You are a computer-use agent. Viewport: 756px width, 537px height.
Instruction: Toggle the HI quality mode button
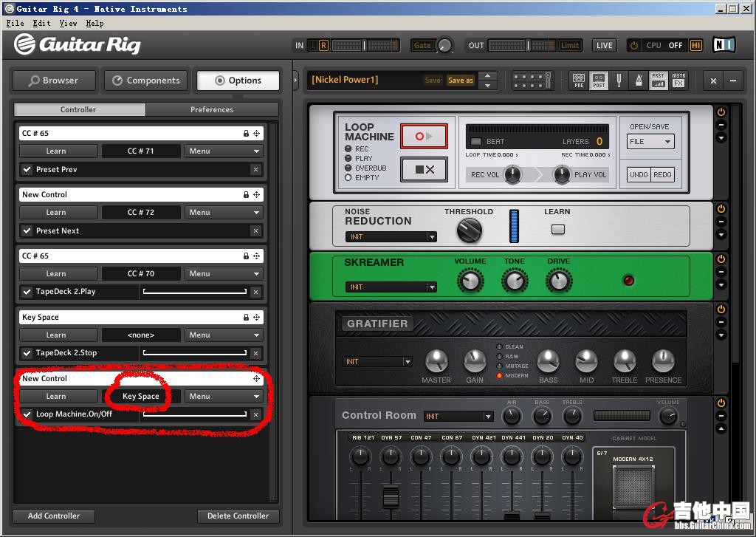pyautogui.click(x=695, y=45)
